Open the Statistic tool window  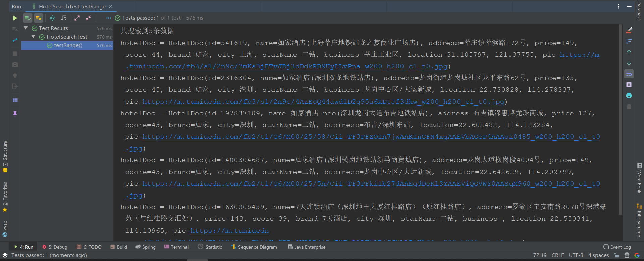pos(210,247)
